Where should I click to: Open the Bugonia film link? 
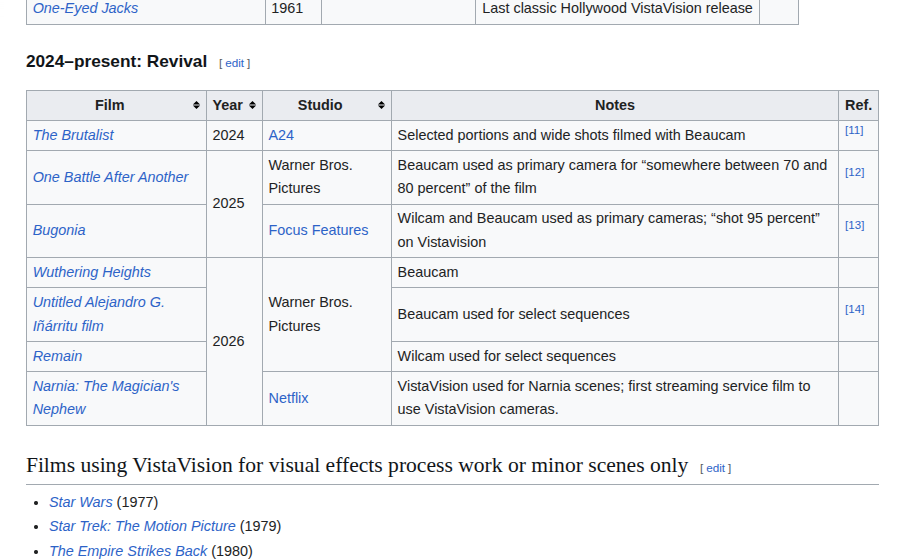pyautogui.click(x=59, y=230)
